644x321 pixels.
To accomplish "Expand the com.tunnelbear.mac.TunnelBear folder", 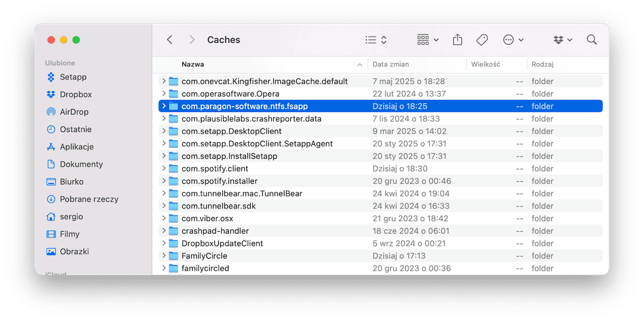I will click(164, 194).
